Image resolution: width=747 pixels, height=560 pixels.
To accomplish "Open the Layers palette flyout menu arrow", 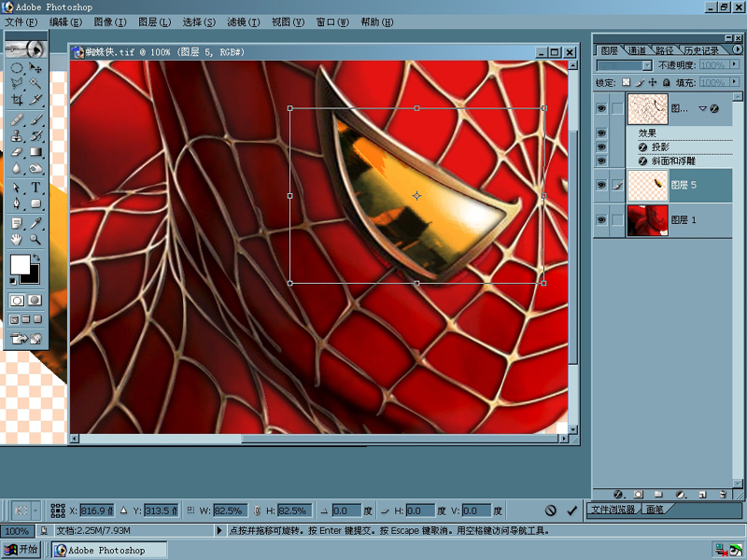I will tap(738, 49).
